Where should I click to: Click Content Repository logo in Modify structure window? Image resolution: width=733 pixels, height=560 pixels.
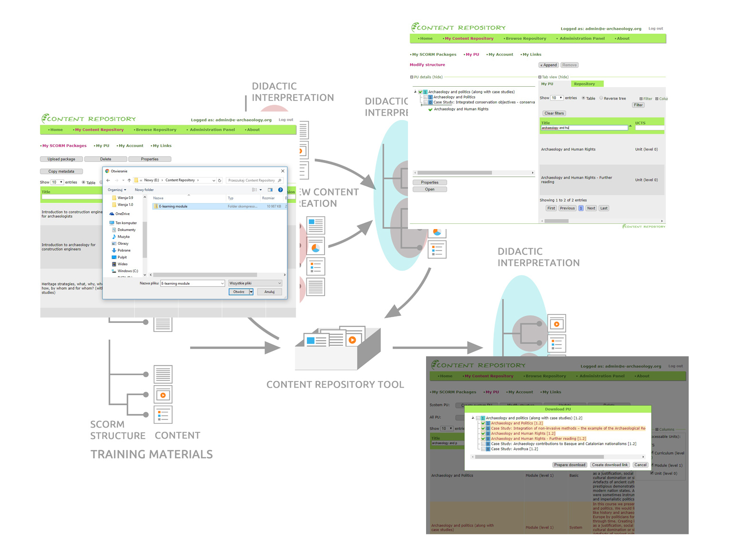458,28
